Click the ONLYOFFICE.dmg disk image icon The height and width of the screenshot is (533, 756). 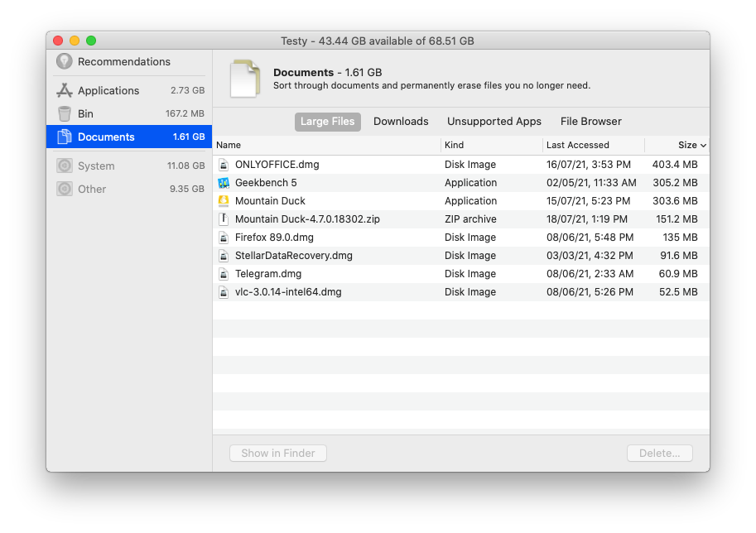point(223,164)
